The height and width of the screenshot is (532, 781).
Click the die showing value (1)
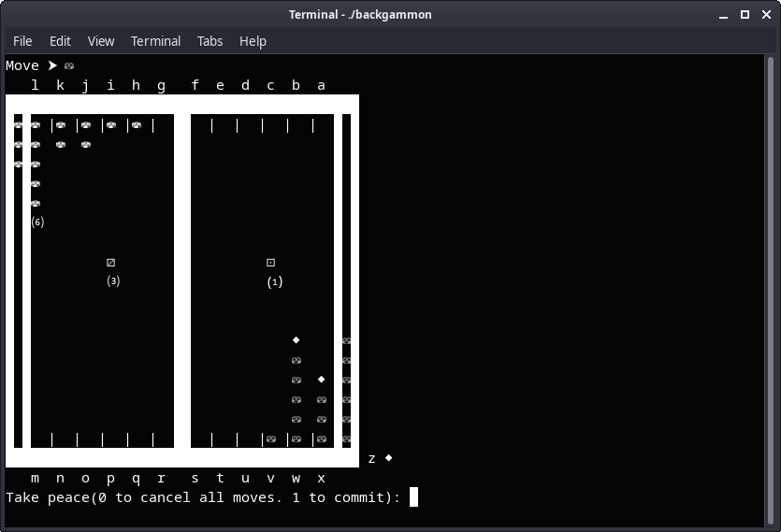pyautogui.click(x=270, y=263)
